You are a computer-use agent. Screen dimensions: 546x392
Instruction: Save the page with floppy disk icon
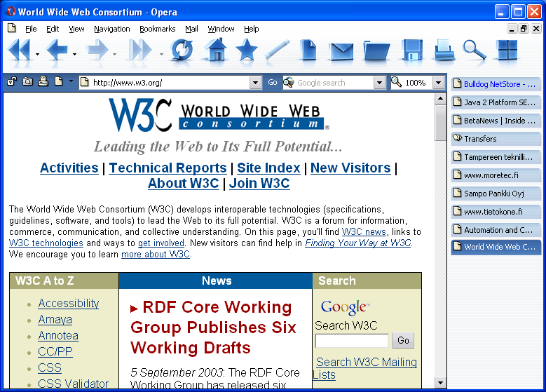coord(411,50)
